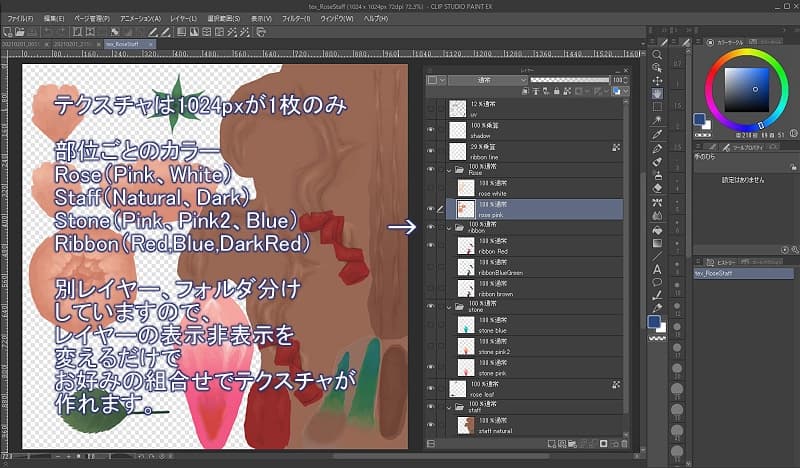This screenshot has height=468, width=800.
Task: Hide the ribbon line layer
Action: point(431,151)
